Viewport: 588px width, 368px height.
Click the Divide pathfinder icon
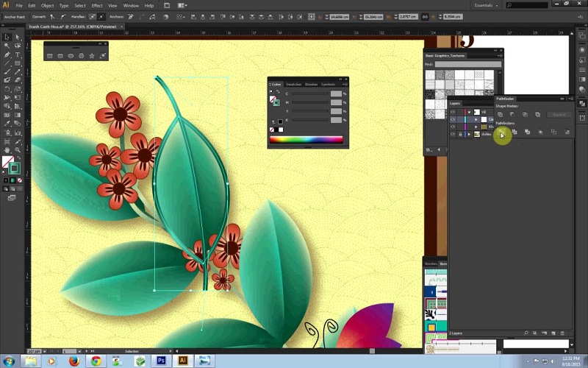click(501, 132)
